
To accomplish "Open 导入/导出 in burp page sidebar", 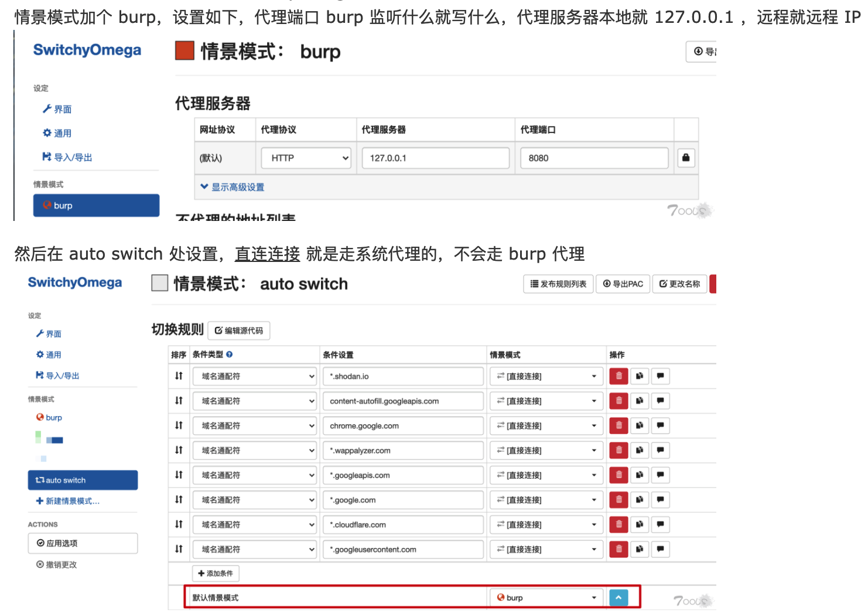I will [x=67, y=157].
